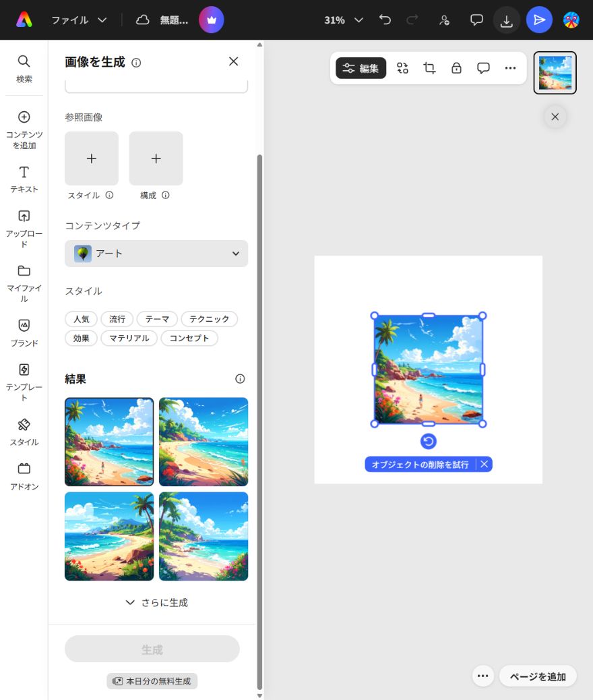Open page options ellipsis near ページを追加

pos(482,676)
